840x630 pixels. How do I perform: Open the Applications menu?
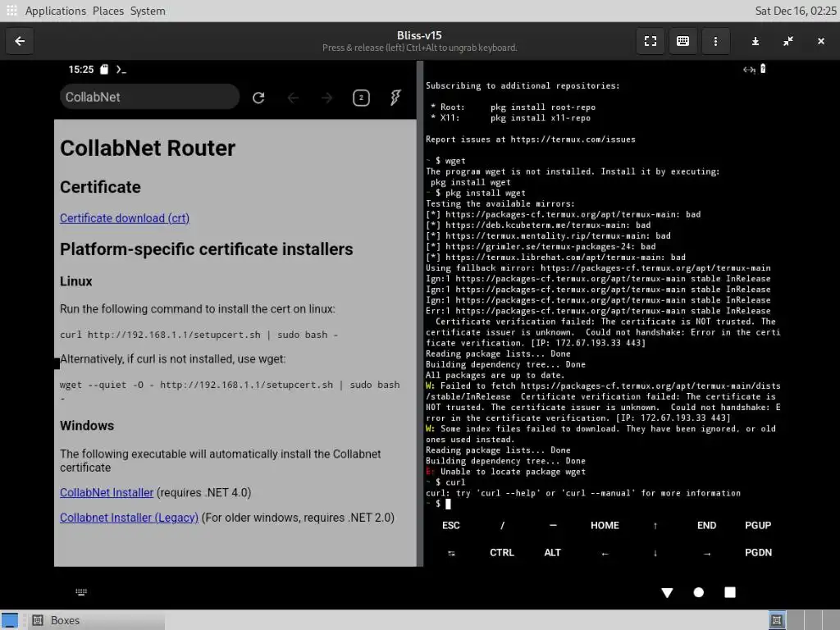[x=55, y=11]
